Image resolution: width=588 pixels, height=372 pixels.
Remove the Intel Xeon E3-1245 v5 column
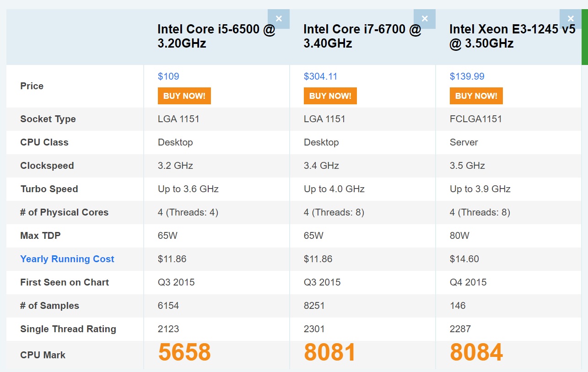click(570, 18)
